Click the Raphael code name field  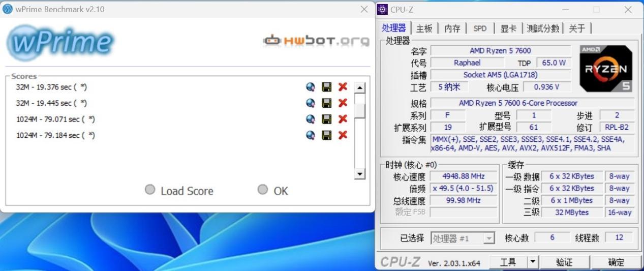(x=467, y=63)
